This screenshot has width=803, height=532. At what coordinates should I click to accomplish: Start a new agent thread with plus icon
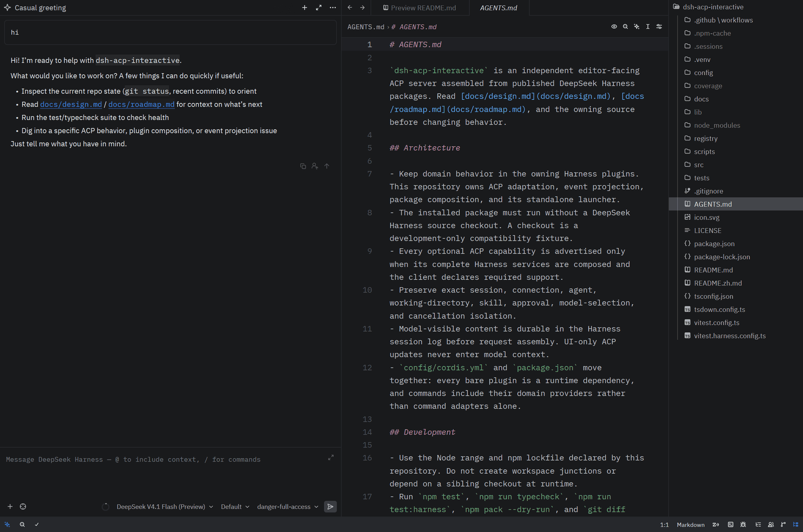tap(305, 8)
